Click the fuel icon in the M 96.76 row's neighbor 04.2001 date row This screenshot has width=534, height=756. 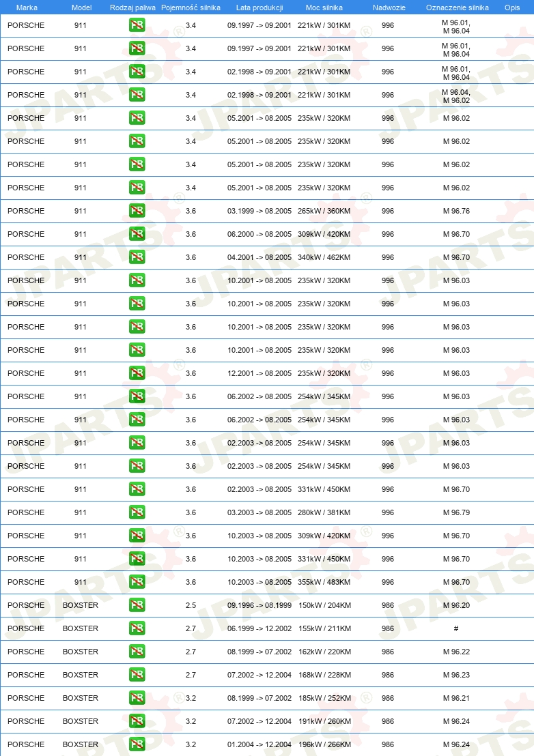[x=137, y=257]
